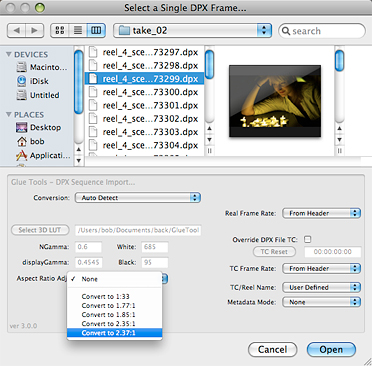Click the sidebar scrollbar thumb
The width and height of the screenshot is (372, 366).
[79, 81]
